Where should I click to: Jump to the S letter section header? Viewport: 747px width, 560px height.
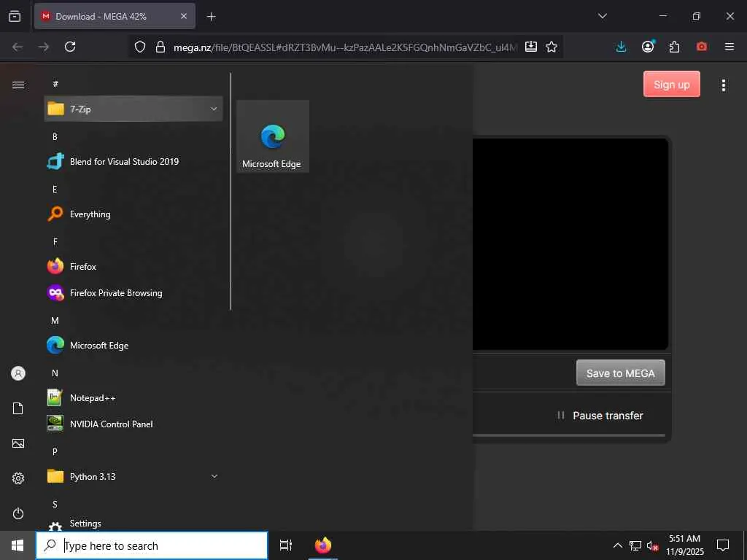point(55,505)
